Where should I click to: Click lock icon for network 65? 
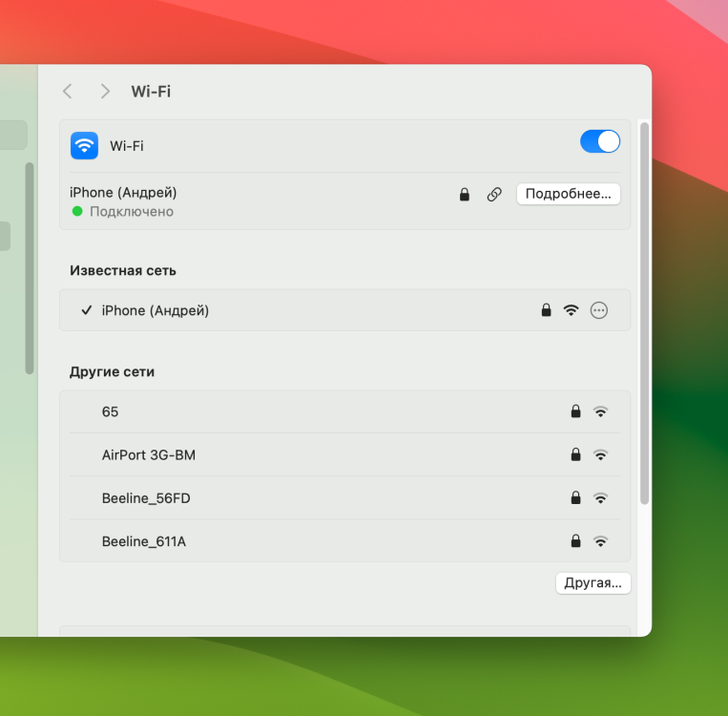tap(575, 411)
